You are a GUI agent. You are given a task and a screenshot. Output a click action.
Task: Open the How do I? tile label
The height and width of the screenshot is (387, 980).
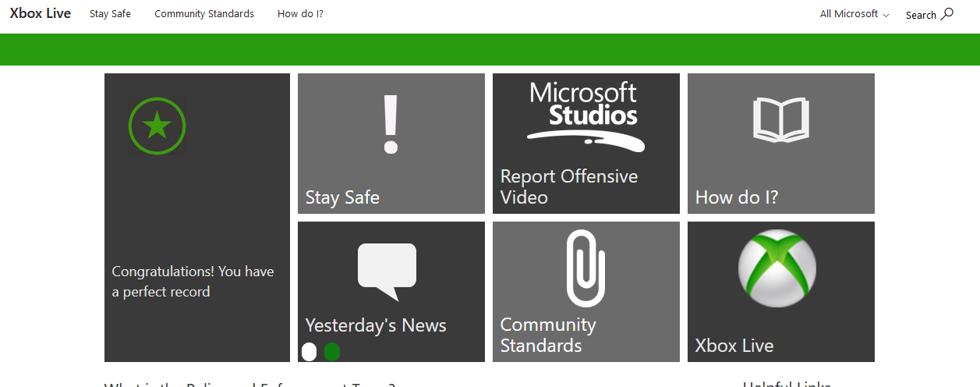click(x=737, y=197)
